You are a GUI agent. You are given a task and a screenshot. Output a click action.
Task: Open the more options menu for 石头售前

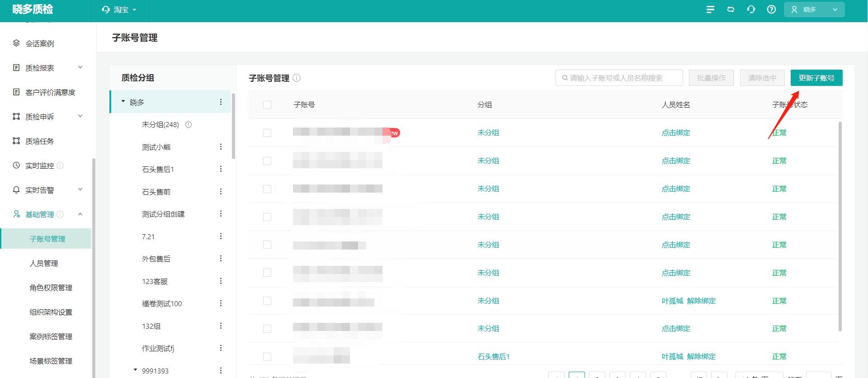(221, 191)
